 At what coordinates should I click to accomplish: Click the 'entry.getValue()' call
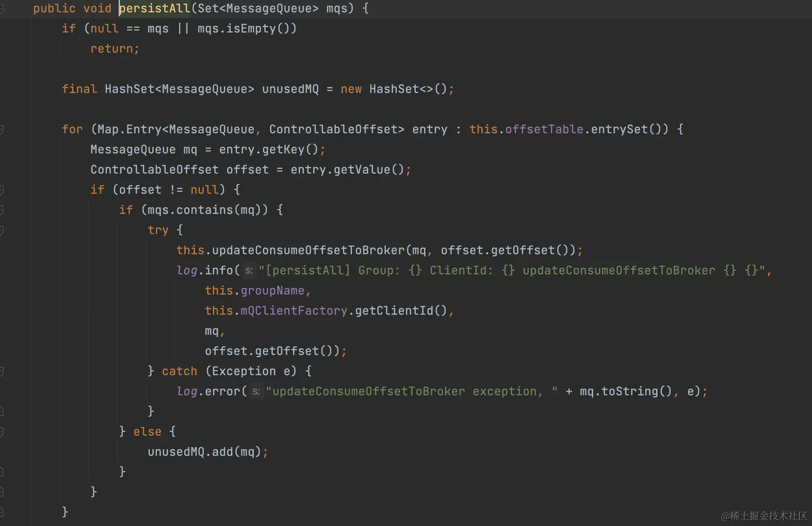pos(347,169)
